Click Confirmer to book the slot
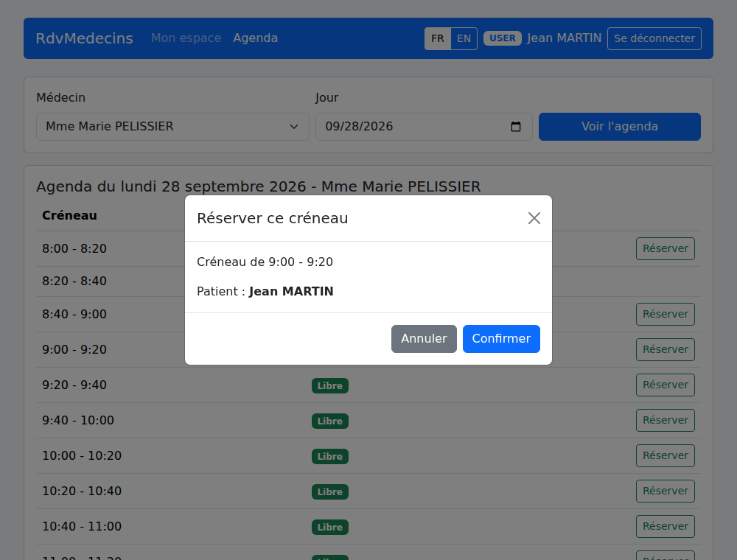737x560 pixels. point(501,339)
